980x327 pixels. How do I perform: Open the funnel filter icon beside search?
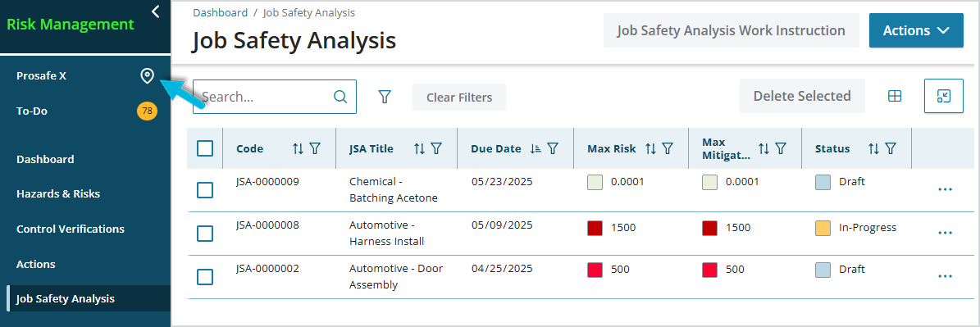385,97
